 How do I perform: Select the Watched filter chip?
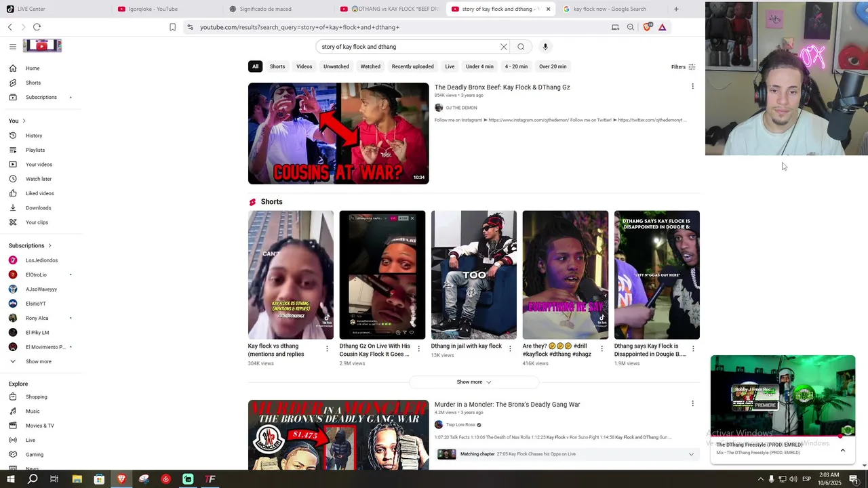tap(370, 66)
